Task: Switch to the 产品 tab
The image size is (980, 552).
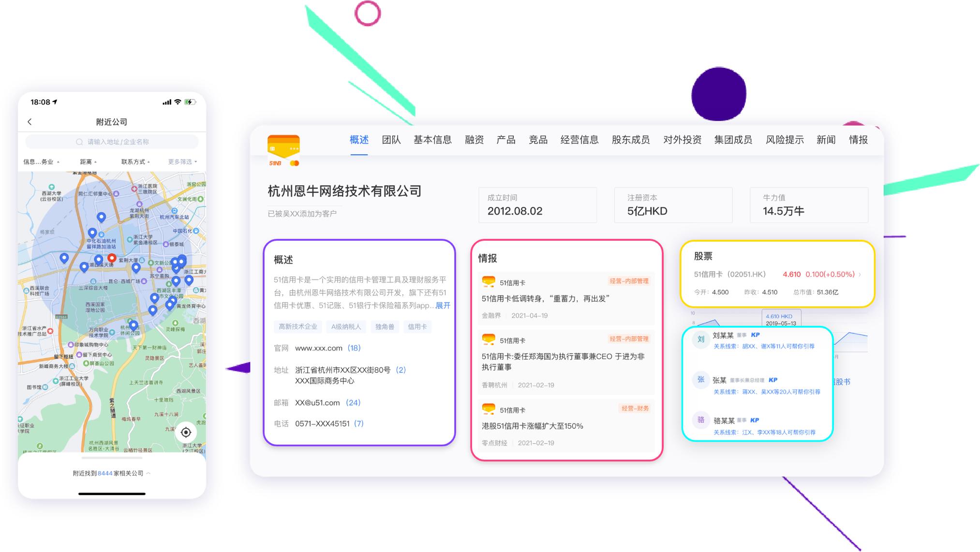Action: 506,140
